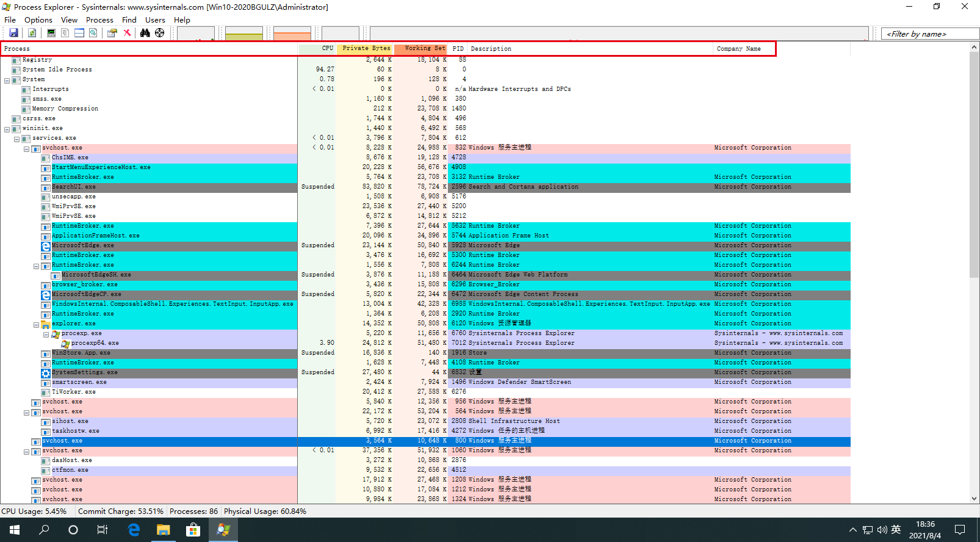This screenshot has height=542, width=980.
Task: Open the Process menu
Action: (x=99, y=20)
